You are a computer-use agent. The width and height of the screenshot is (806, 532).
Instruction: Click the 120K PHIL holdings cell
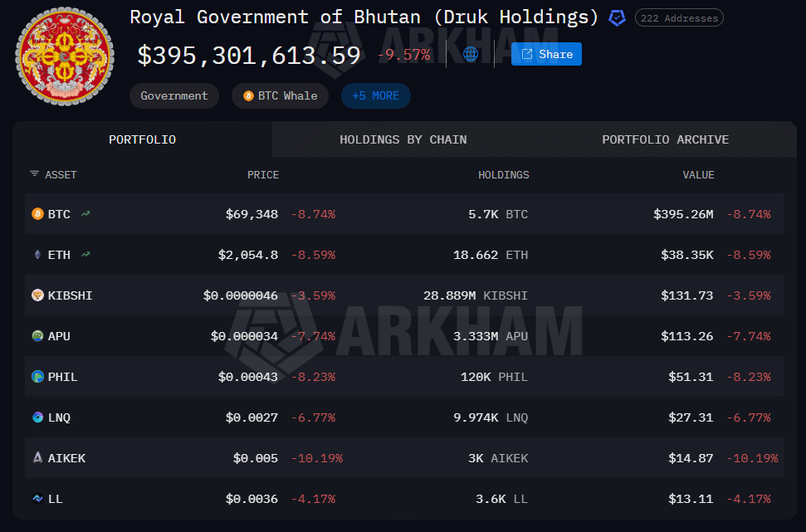click(494, 377)
